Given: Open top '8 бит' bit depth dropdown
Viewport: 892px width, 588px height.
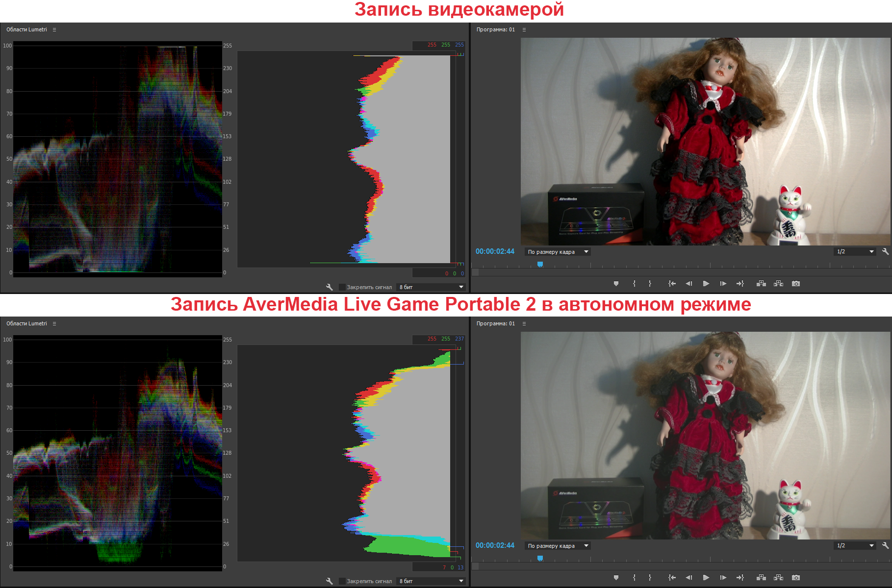Looking at the screenshot, I should pyautogui.click(x=431, y=287).
